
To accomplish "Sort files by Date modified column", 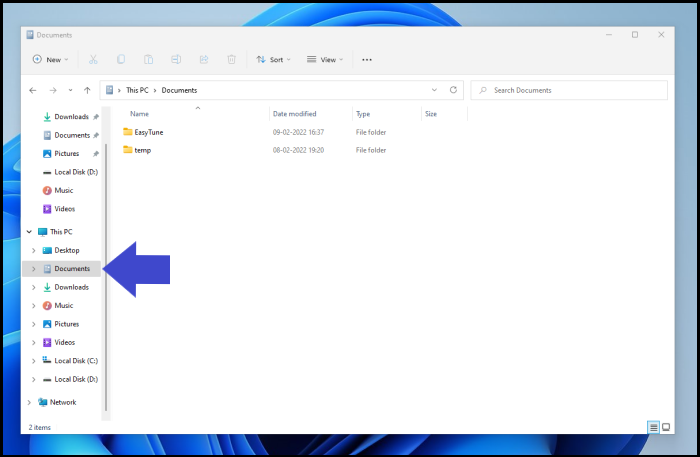I will tap(295, 114).
